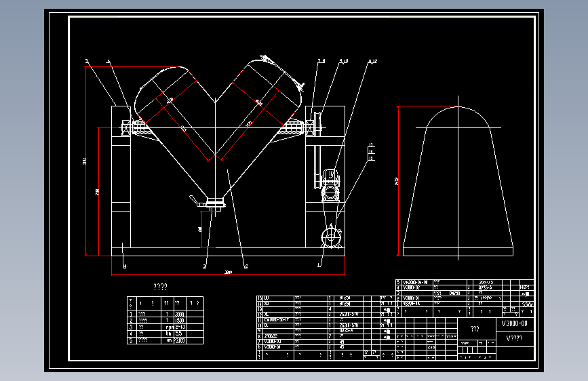Click the 7.8 callout label
Viewport: 588px width, 381px height.
(321, 61)
